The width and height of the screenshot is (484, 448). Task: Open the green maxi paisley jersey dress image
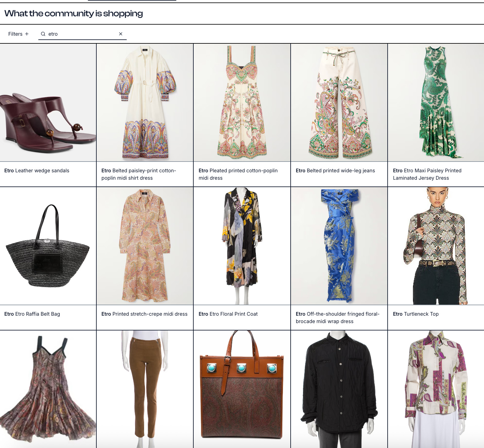click(x=436, y=102)
